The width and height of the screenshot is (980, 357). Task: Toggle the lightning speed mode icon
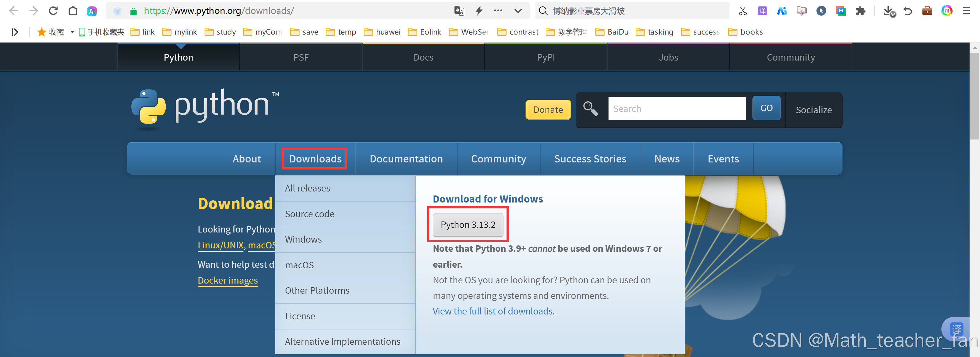coord(479,11)
